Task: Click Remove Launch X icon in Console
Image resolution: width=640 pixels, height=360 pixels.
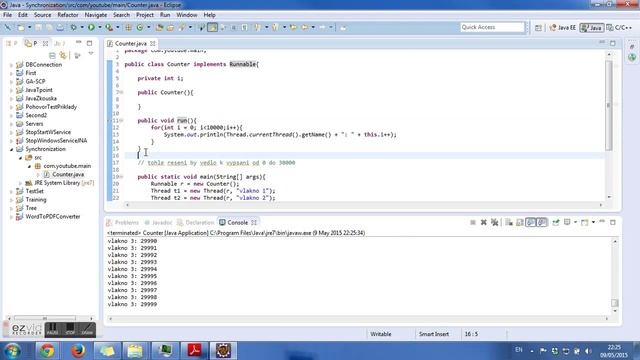Action: click(x=484, y=222)
